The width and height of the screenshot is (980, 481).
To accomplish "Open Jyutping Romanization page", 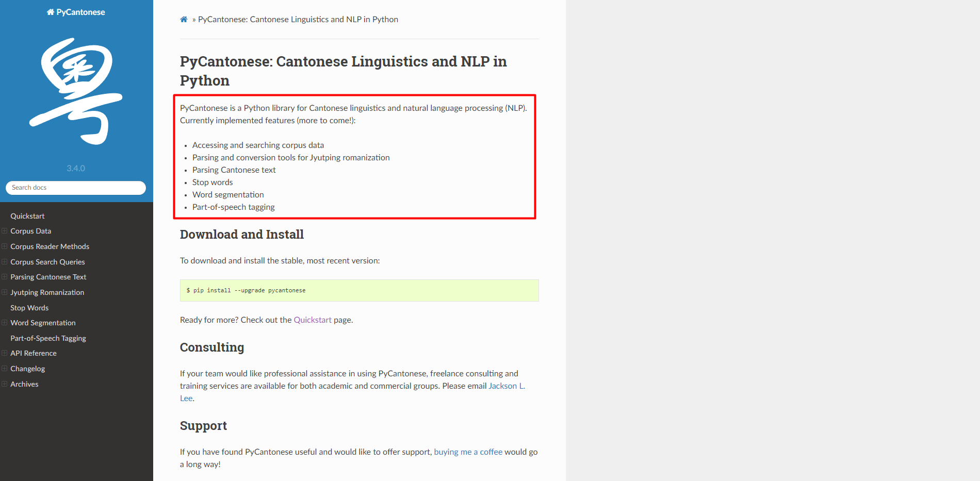I will coord(47,292).
